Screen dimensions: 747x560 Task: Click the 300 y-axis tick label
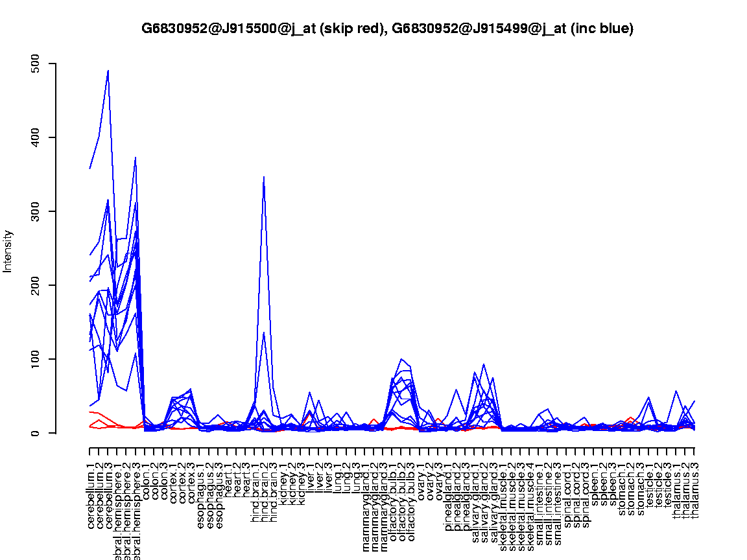pos(36,211)
